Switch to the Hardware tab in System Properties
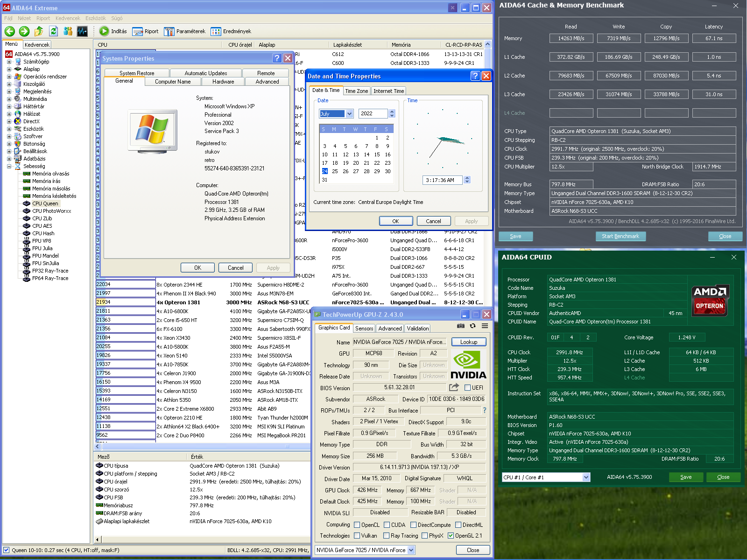Viewport: 747px width, 560px height. click(x=223, y=82)
